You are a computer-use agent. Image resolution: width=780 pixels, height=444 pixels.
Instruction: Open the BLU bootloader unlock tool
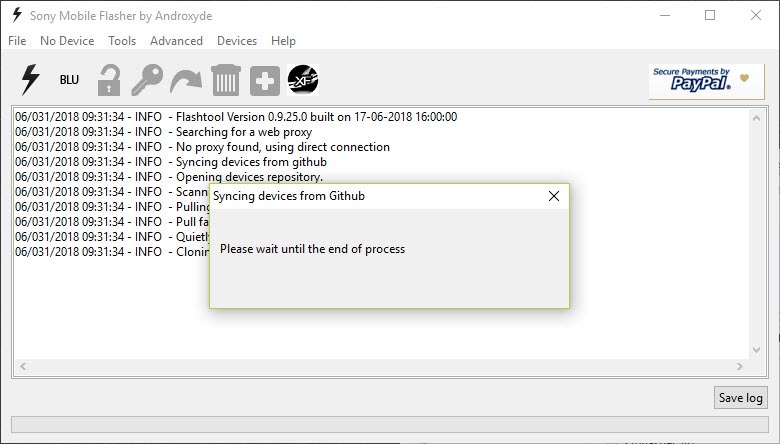click(x=69, y=80)
